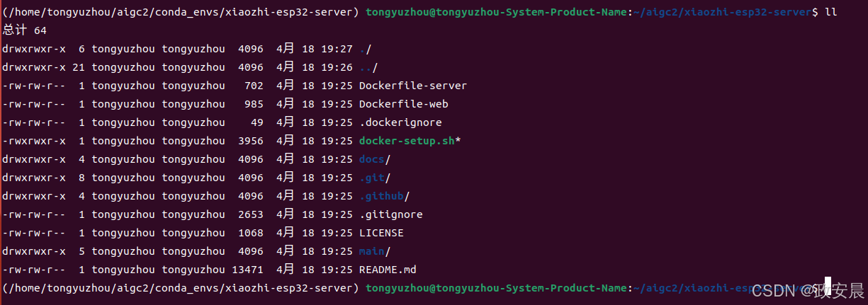Click the main/ directory name
The width and height of the screenshot is (868, 305).
375,251
